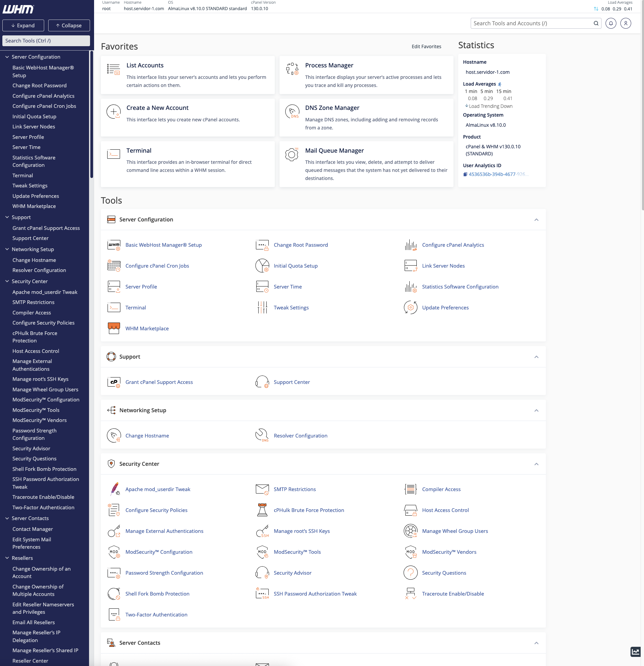Viewport: 644px width, 666px height.
Task: Click the Security Questions icon
Action: point(411,573)
